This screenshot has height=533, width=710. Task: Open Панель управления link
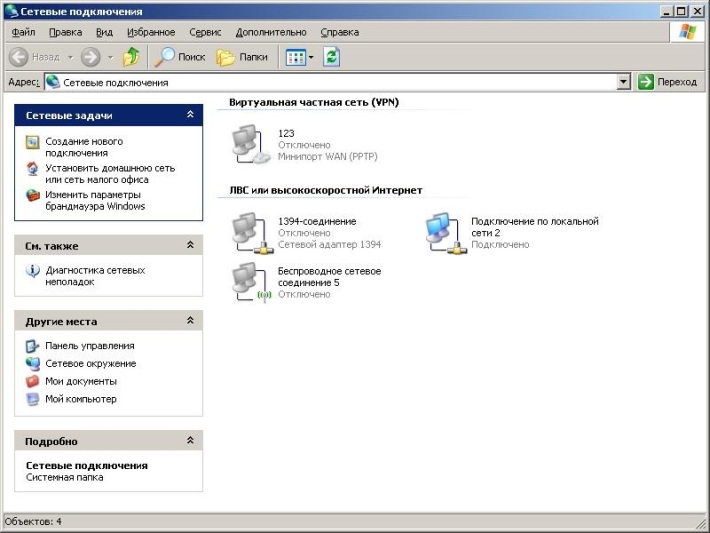90,346
